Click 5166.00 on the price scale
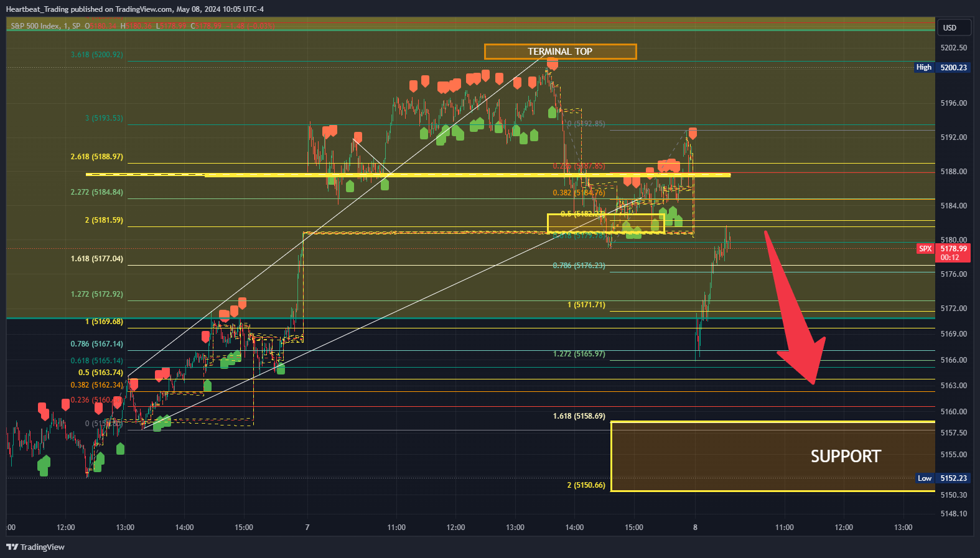The width and height of the screenshot is (980, 558). pyautogui.click(x=954, y=360)
